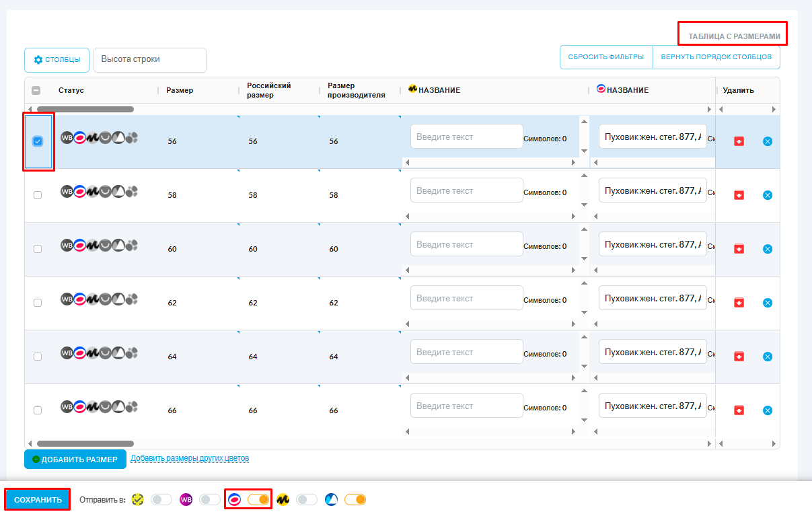Check the checkbox for size 60 row

(x=38, y=249)
